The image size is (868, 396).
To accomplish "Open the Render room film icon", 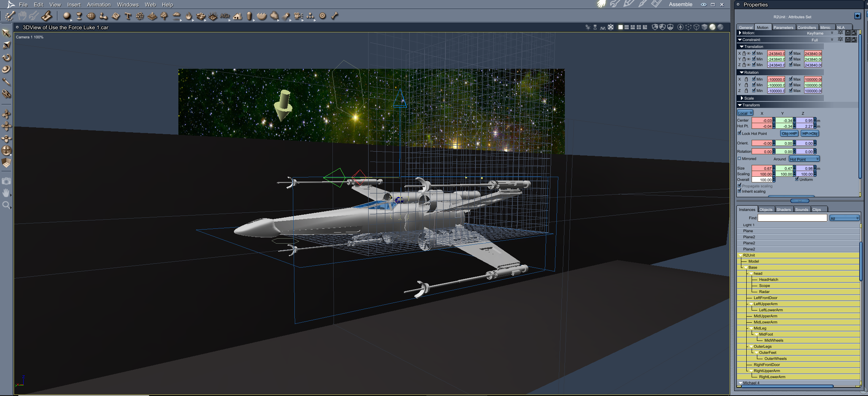I will 656,4.
